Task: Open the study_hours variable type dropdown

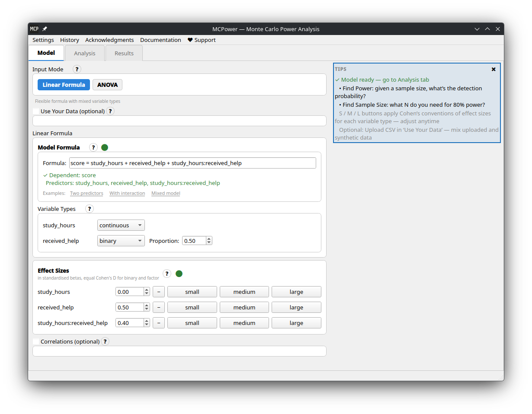Action: (x=121, y=225)
